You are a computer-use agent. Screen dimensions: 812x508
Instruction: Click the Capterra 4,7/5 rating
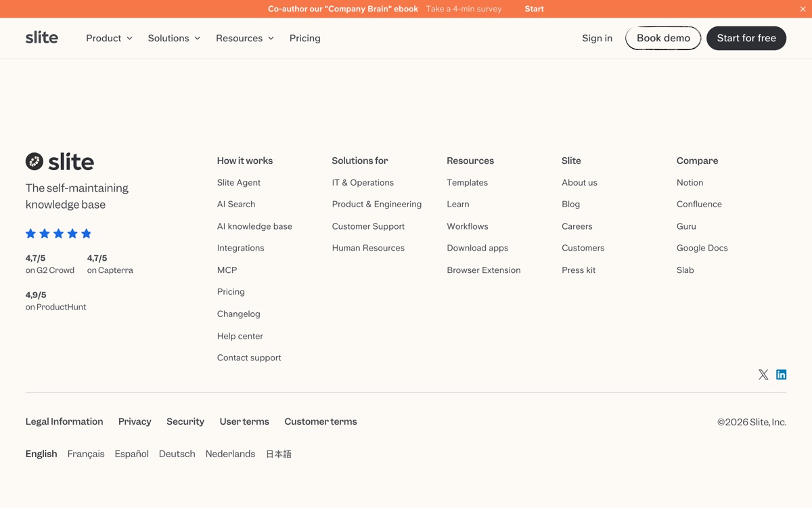(x=110, y=264)
